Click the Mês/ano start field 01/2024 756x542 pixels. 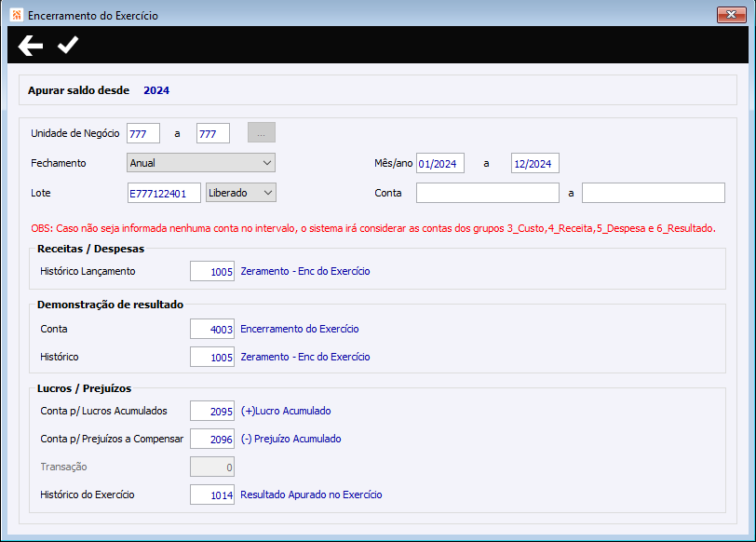440,164
